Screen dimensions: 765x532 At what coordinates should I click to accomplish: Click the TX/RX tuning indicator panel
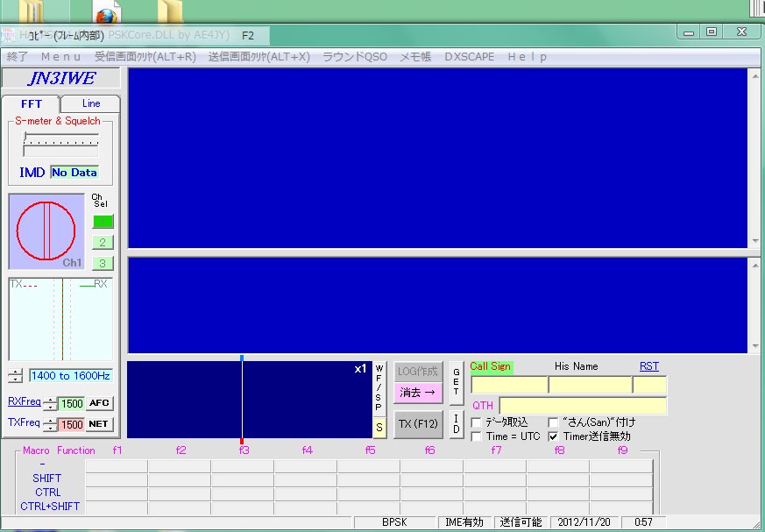(x=60, y=319)
